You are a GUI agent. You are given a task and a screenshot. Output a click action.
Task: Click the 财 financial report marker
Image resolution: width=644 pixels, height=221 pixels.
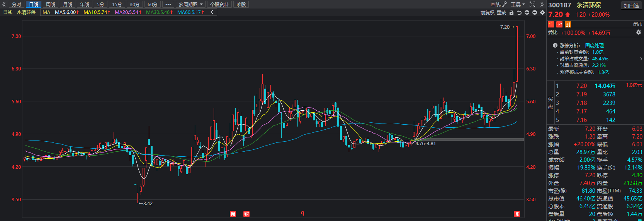pos(246,214)
